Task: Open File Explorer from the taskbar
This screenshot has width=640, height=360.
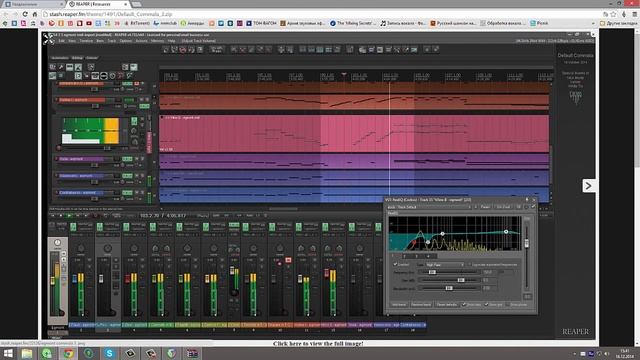Action: click(x=27, y=353)
